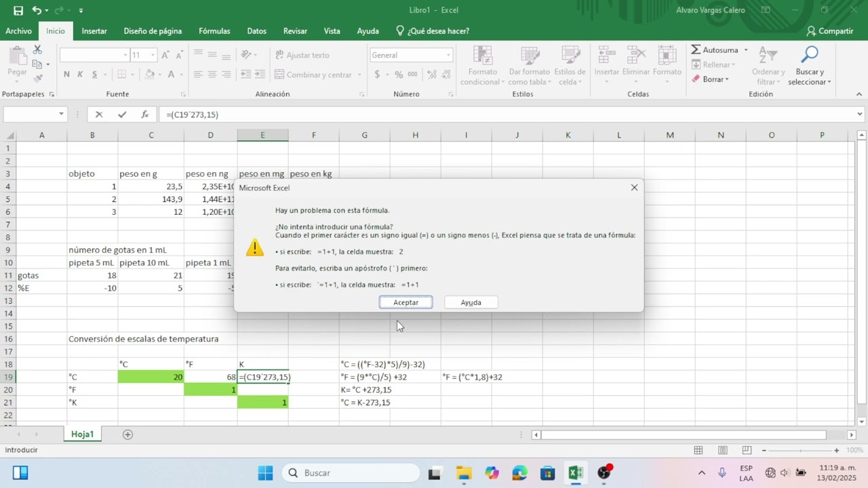The image size is (868, 488).
Task: Save the workbook with the floppy icon
Action: coord(18,10)
